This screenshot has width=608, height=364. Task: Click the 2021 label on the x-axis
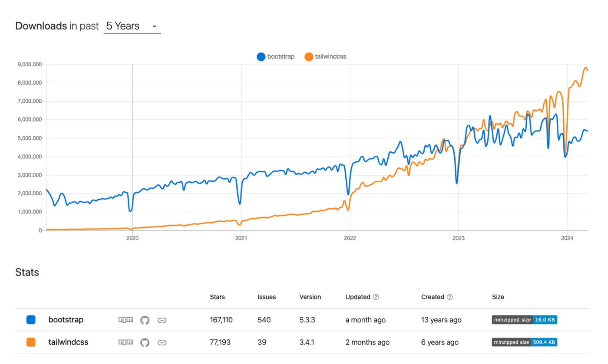click(x=241, y=238)
